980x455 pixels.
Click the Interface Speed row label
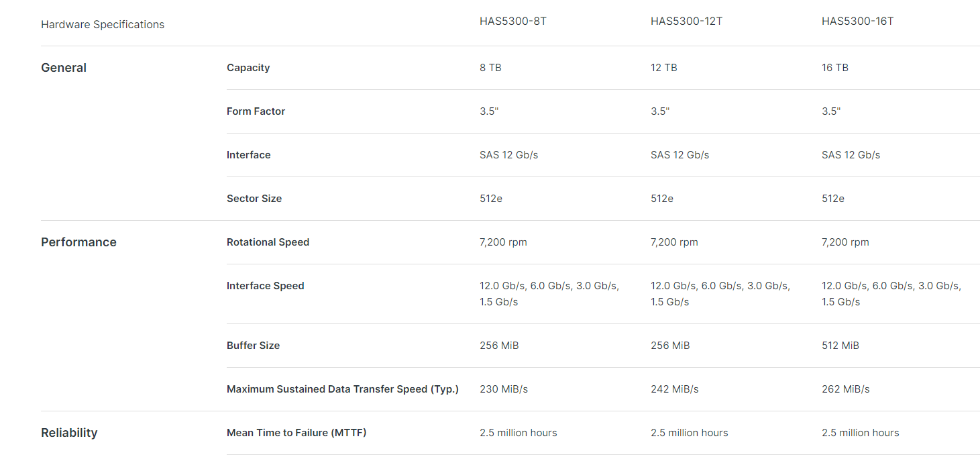click(265, 286)
